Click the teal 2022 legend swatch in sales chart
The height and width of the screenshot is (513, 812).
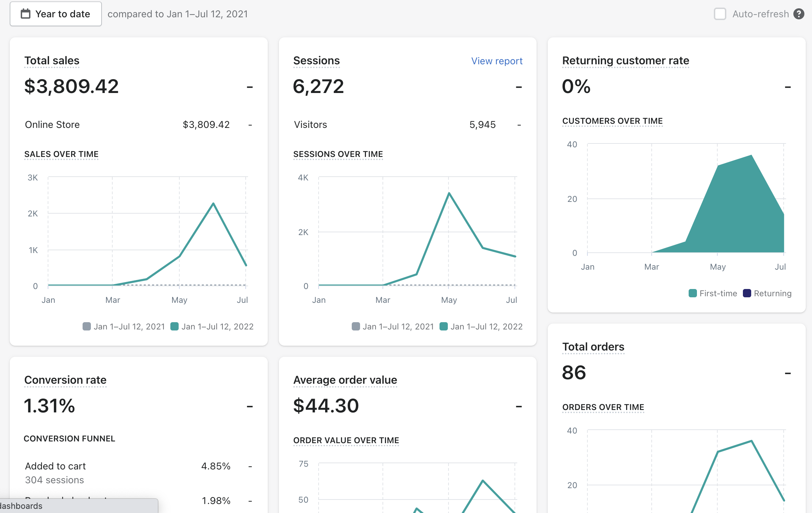pos(174,326)
